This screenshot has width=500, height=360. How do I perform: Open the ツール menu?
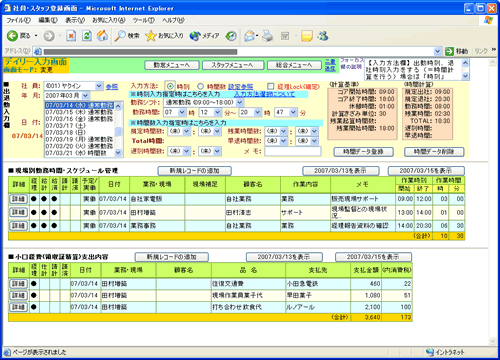click(144, 20)
